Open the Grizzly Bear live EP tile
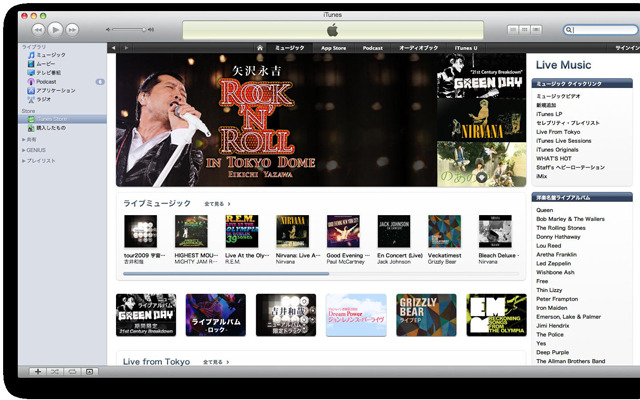Viewport: 640px width, 400px height. click(427, 315)
